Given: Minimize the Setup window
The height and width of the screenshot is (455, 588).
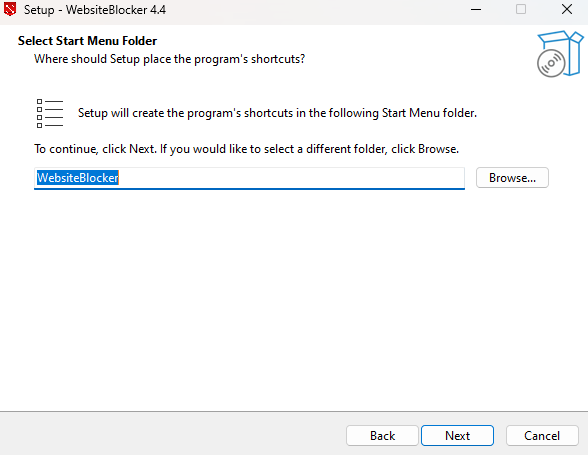Looking at the screenshot, I should point(476,9).
